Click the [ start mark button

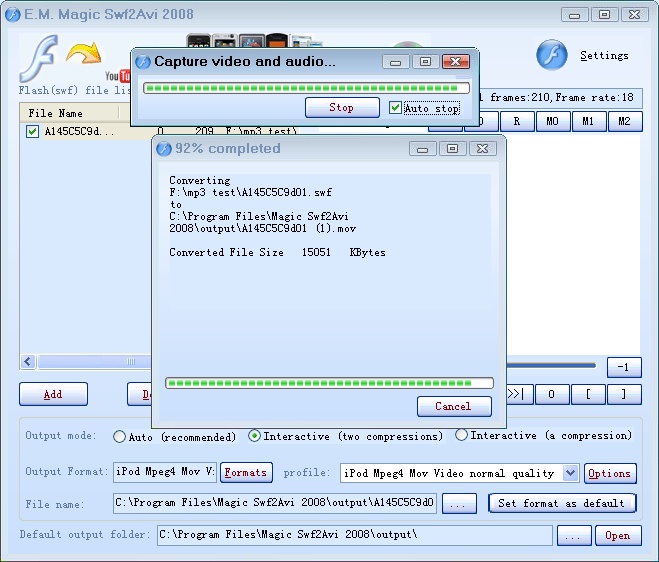588,394
